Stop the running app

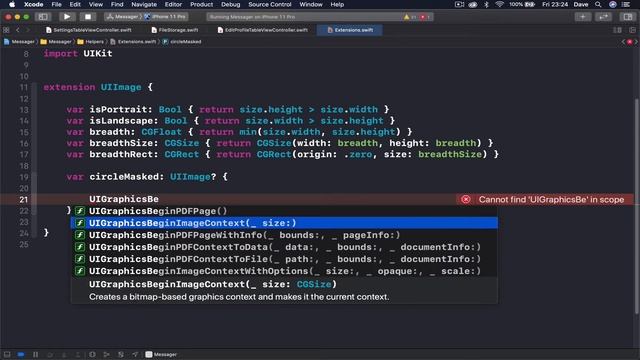(x=88, y=17)
